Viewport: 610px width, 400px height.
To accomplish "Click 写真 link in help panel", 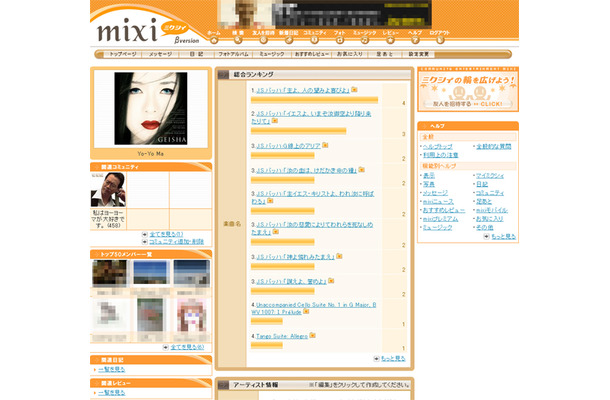I will (x=429, y=184).
